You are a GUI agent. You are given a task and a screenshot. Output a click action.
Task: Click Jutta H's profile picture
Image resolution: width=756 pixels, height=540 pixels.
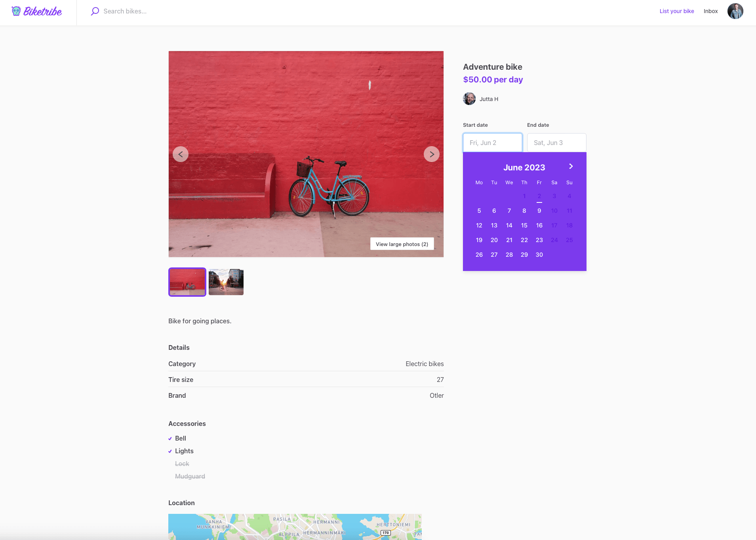[x=469, y=99]
